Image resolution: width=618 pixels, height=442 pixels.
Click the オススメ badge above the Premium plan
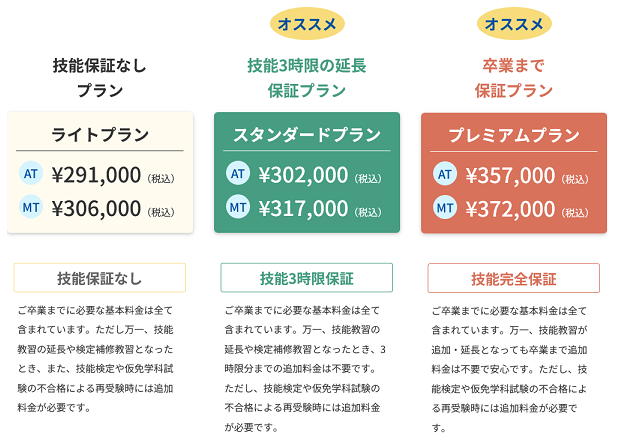pyautogui.click(x=514, y=23)
